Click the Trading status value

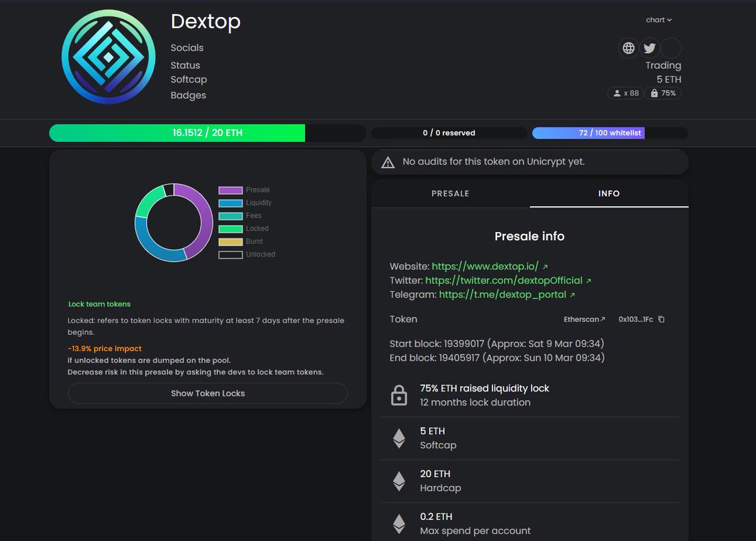tap(663, 66)
